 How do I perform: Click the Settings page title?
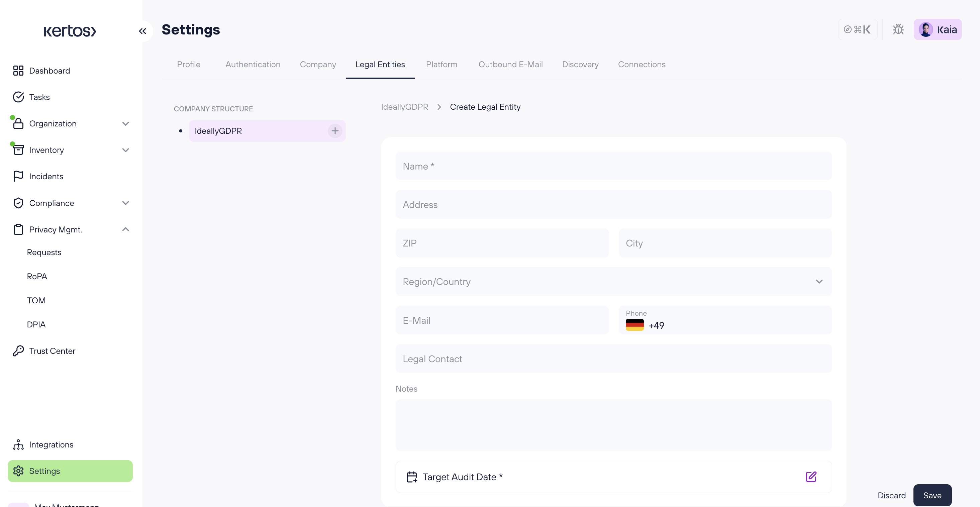click(191, 29)
